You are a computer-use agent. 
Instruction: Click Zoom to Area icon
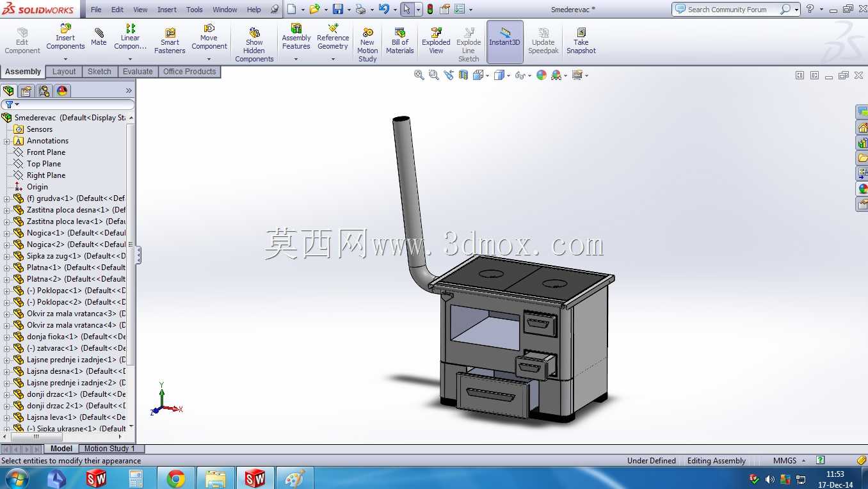pos(433,75)
